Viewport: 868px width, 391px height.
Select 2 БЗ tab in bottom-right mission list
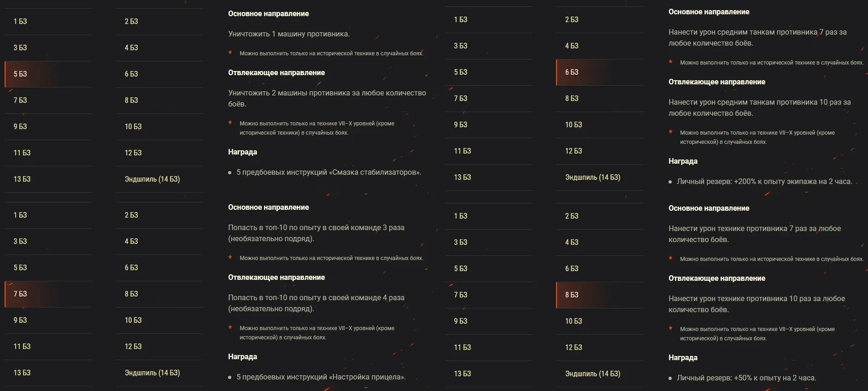(x=572, y=216)
